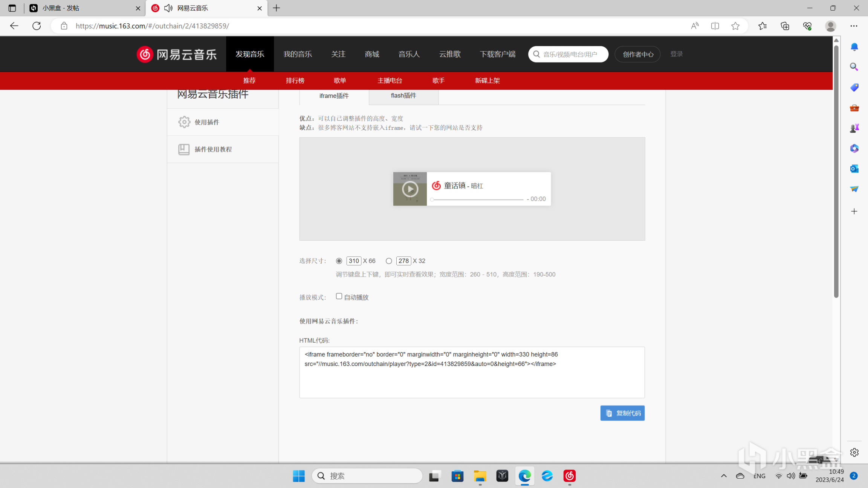This screenshot has width=868, height=488.
Task: Open Edge split screen icon
Action: pyautogui.click(x=715, y=26)
